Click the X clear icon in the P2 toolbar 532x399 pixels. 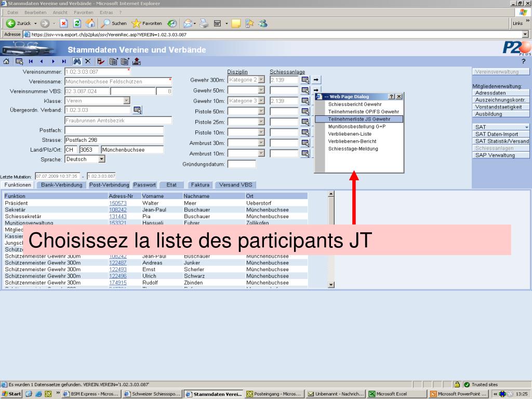88,61
